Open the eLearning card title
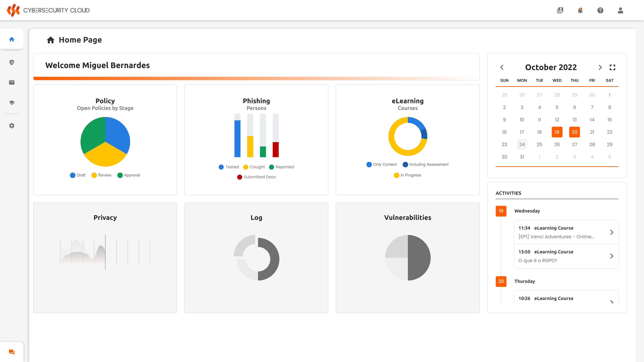Image resolution: width=644 pixels, height=362 pixels. [x=408, y=101]
